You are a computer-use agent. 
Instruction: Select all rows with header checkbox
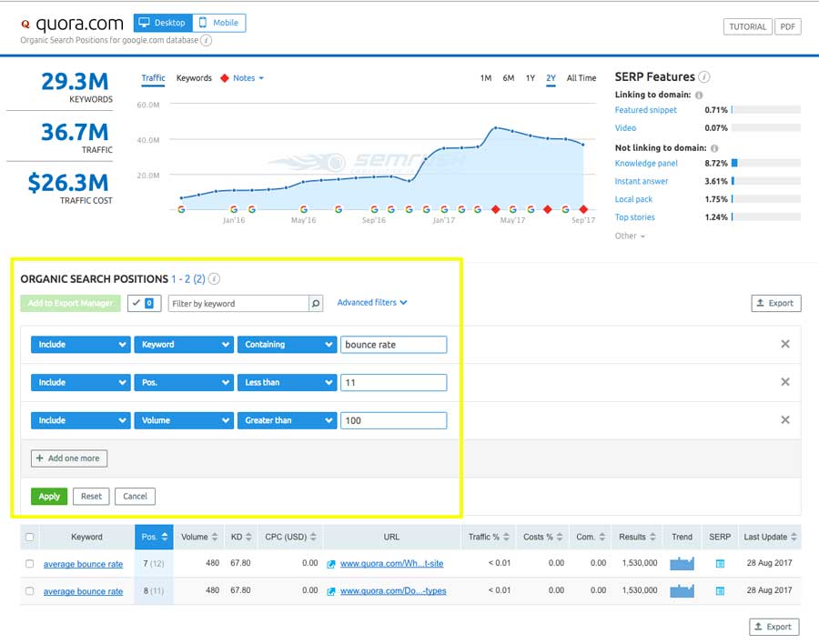(x=30, y=537)
